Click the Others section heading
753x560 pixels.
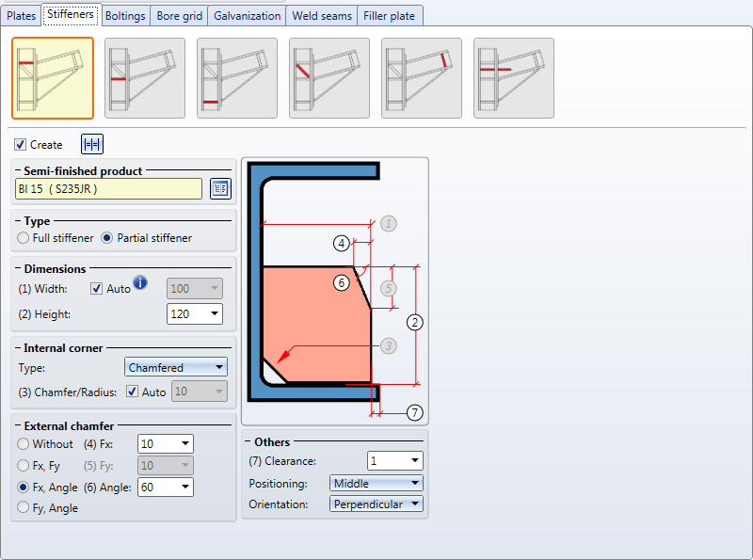pyautogui.click(x=272, y=441)
